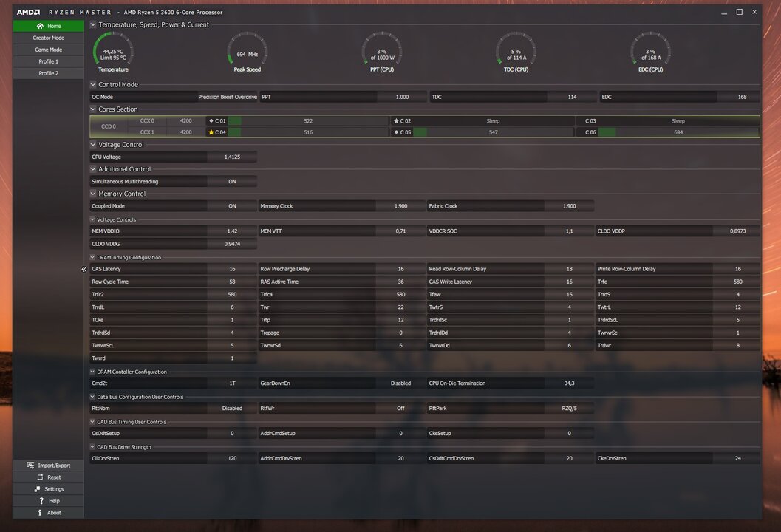Click the Settings button label
This screenshot has height=532, width=781.
[x=54, y=489]
